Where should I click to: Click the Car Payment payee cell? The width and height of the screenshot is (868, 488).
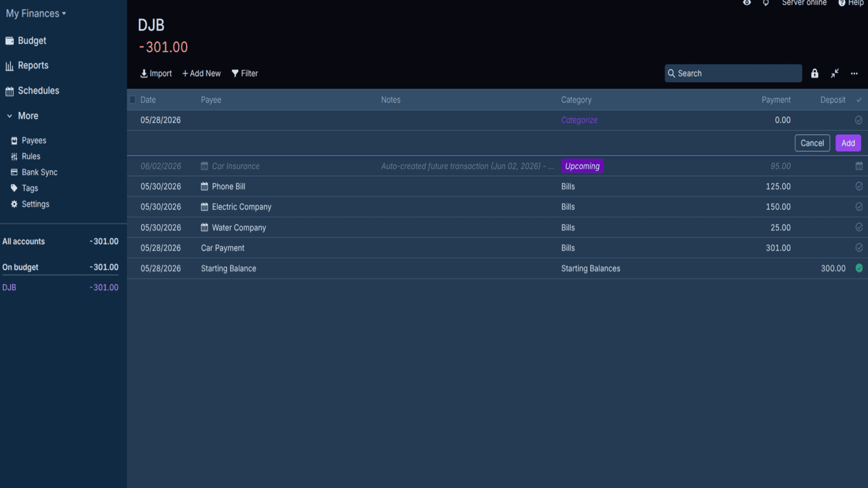(x=223, y=248)
